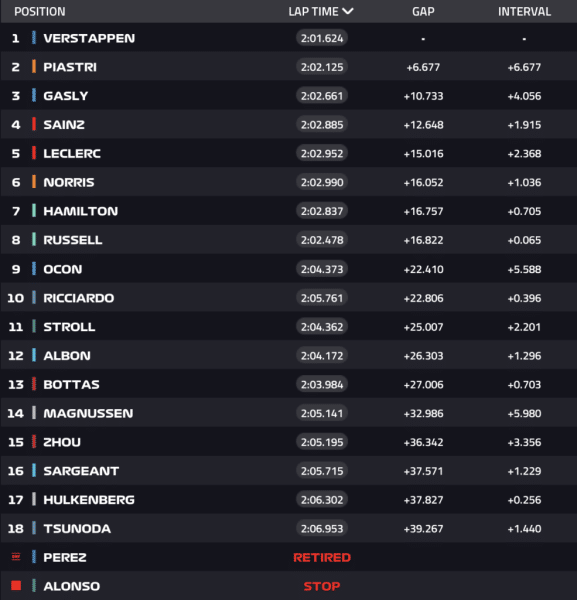This screenshot has width=577, height=600.
Task: Select the INTERVAL column header
Action: click(524, 11)
